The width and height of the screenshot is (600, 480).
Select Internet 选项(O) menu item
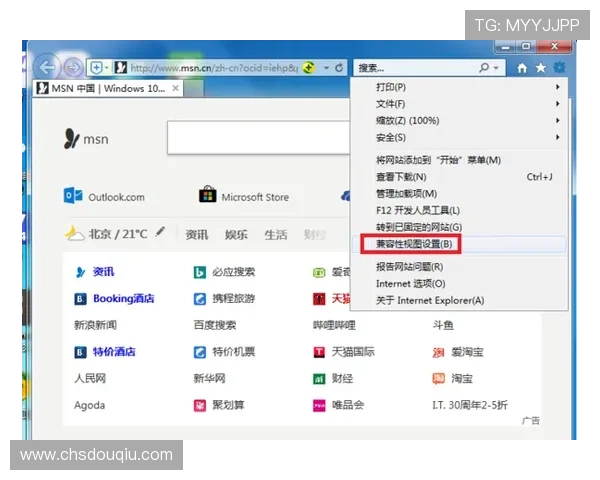459,284
